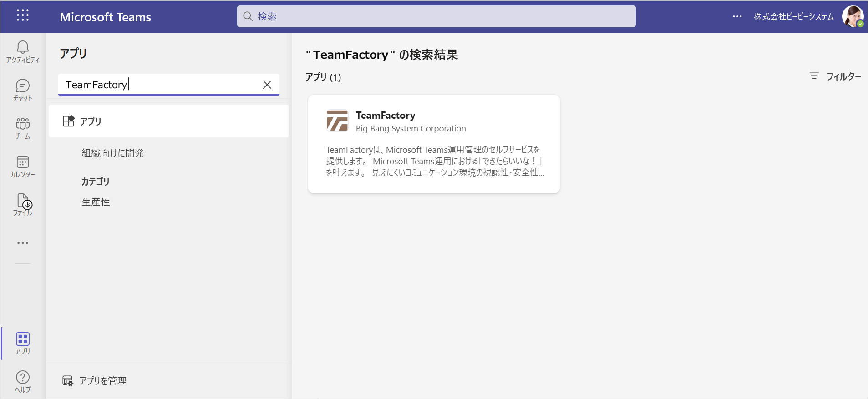Open the TeamFactory app card
This screenshot has height=399, width=868.
click(x=434, y=144)
